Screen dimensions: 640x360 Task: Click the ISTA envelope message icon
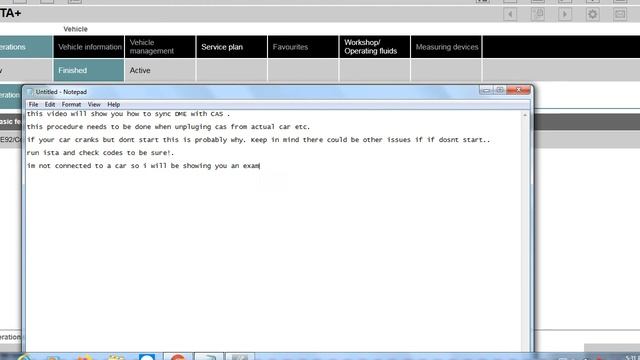coord(620,14)
